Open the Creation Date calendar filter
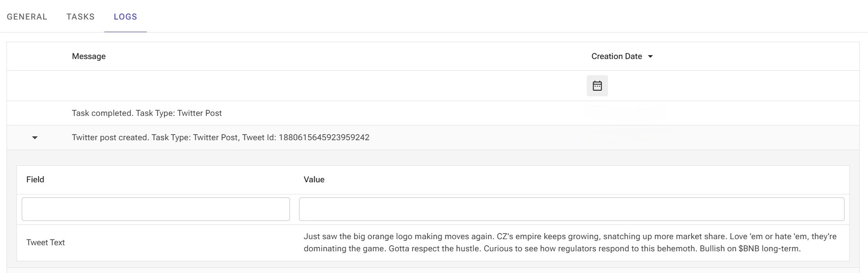 [597, 86]
